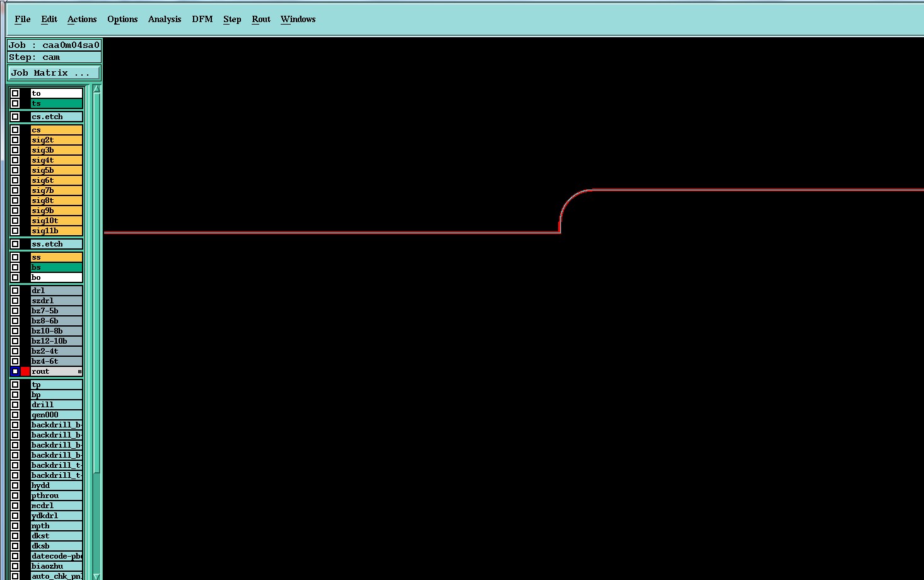924x580 pixels.
Task: Select the sig4t layer name
Action: [x=57, y=160]
